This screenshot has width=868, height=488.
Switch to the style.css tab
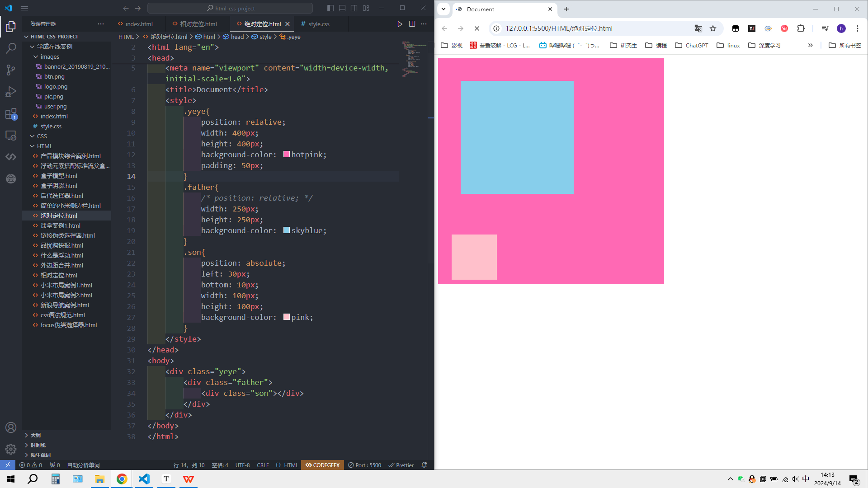[x=319, y=24]
